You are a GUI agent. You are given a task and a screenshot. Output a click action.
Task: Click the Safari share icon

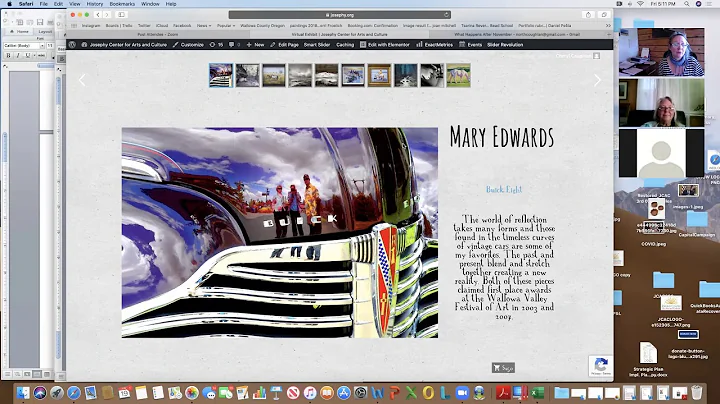pos(588,15)
